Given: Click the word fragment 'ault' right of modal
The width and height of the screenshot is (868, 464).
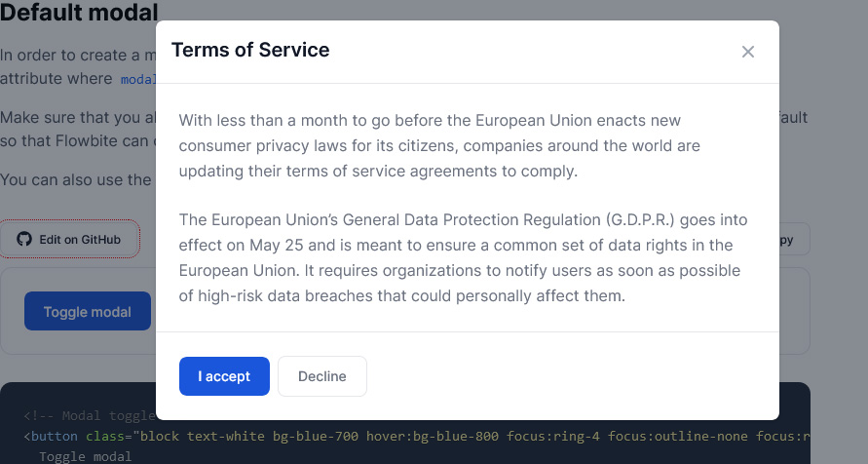Looking at the screenshot, I should pyautogui.click(x=793, y=117).
